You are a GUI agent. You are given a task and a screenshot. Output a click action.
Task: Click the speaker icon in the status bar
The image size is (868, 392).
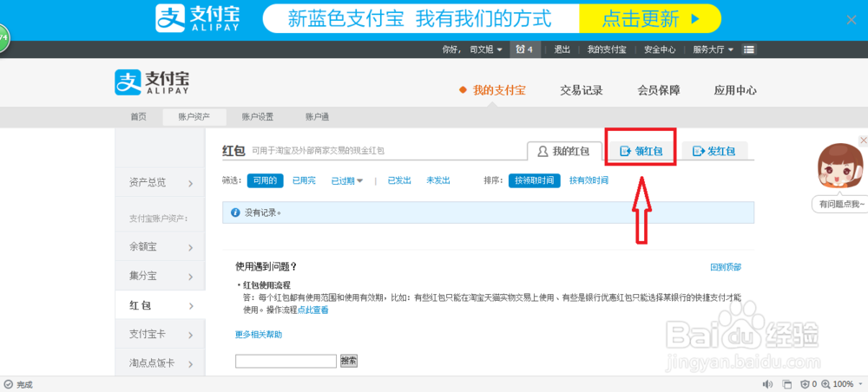pyautogui.click(x=767, y=384)
